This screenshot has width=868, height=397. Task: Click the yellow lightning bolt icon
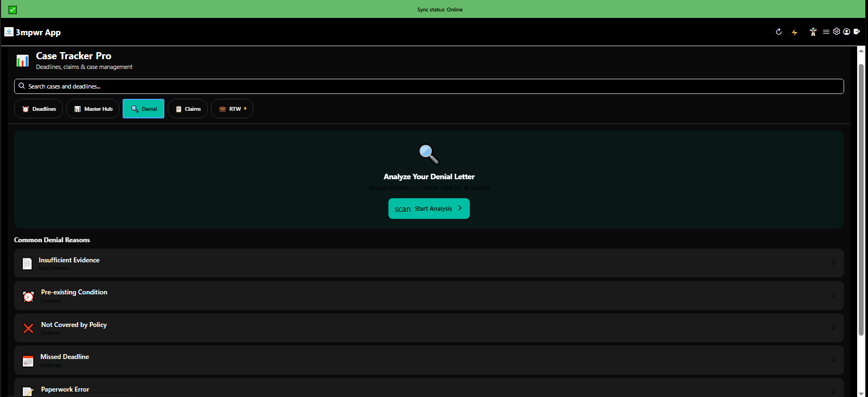coord(795,33)
